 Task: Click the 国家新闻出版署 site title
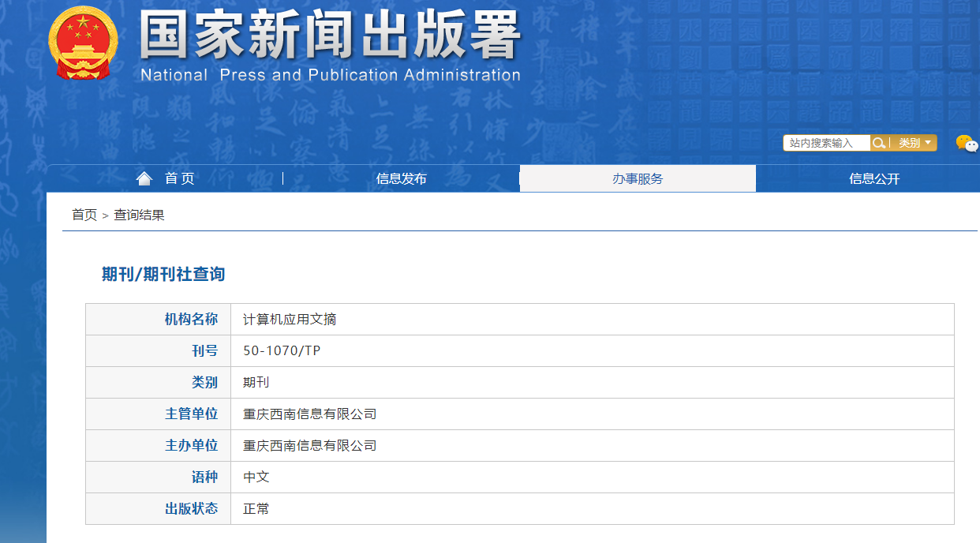pyautogui.click(x=330, y=36)
